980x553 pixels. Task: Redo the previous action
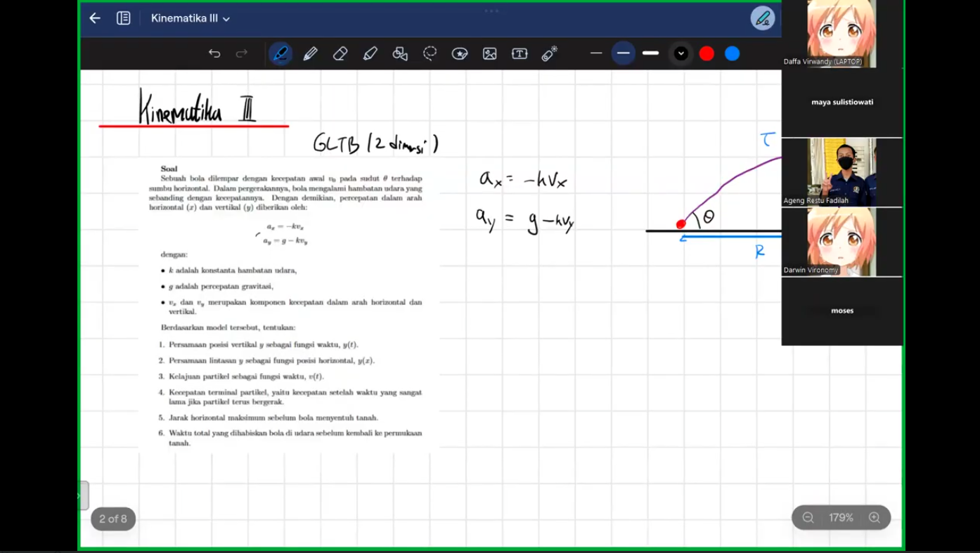(242, 53)
